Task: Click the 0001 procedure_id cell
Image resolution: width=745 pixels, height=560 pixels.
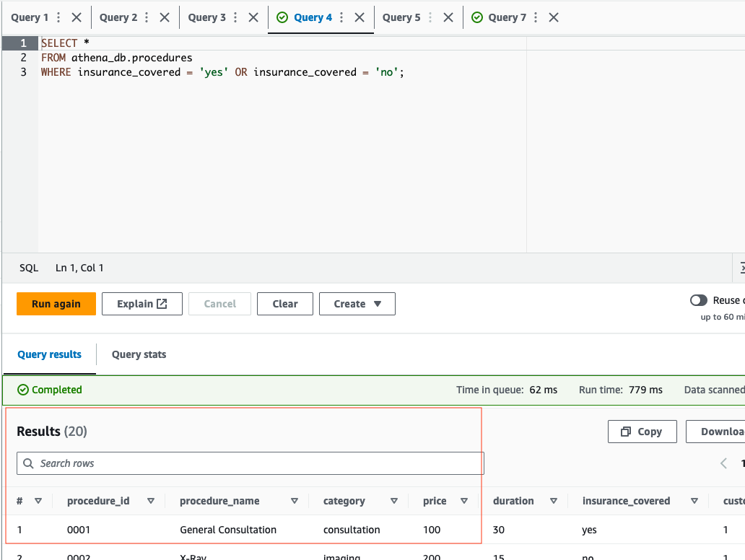Action: (79, 530)
